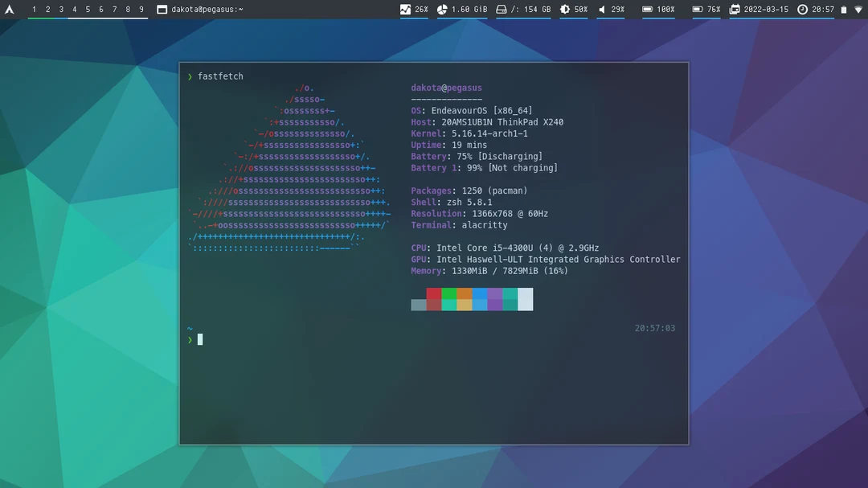Click the memory pie-chart icon in the bar
This screenshot has height=488, width=868.
(442, 10)
